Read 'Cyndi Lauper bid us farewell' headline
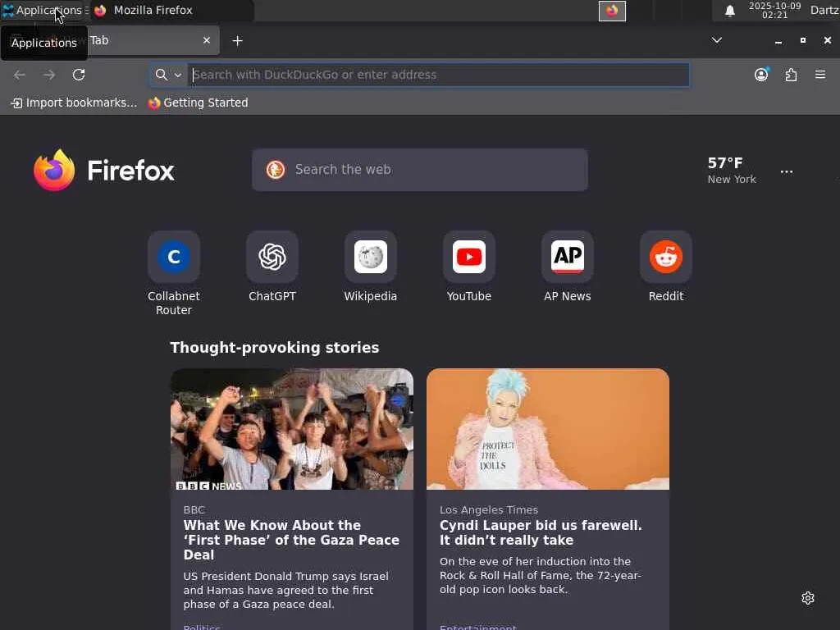Viewport: 840px width, 630px height. click(541, 532)
